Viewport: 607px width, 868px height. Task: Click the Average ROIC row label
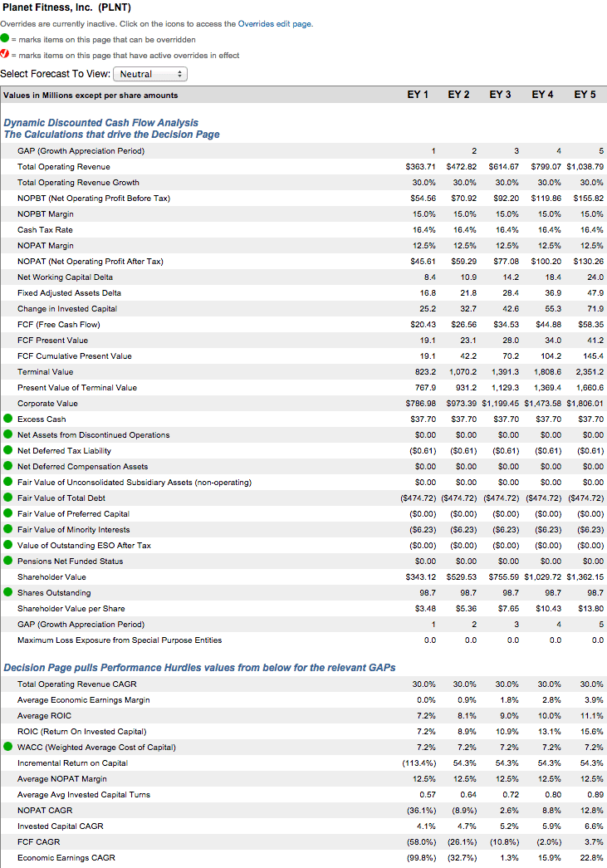coord(44,716)
